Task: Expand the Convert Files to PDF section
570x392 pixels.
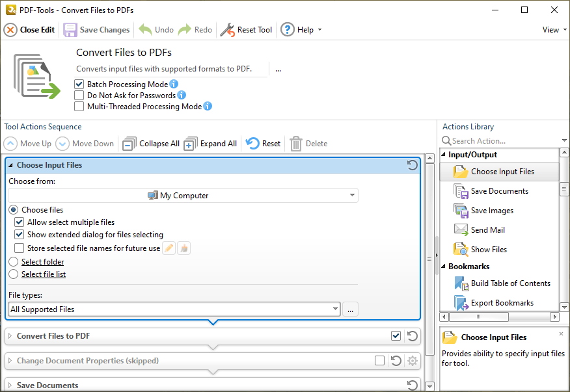Action: point(10,336)
